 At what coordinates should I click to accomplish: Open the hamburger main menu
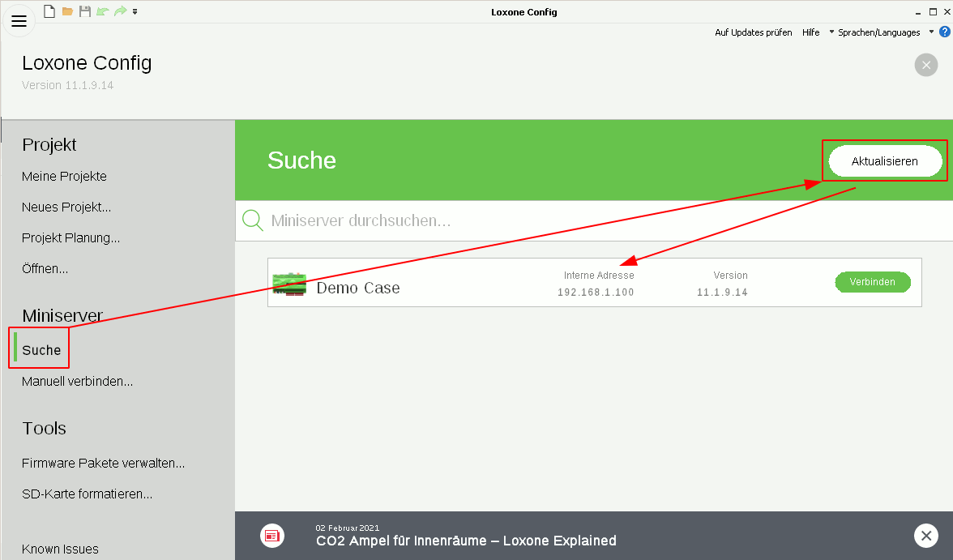(19, 21)
